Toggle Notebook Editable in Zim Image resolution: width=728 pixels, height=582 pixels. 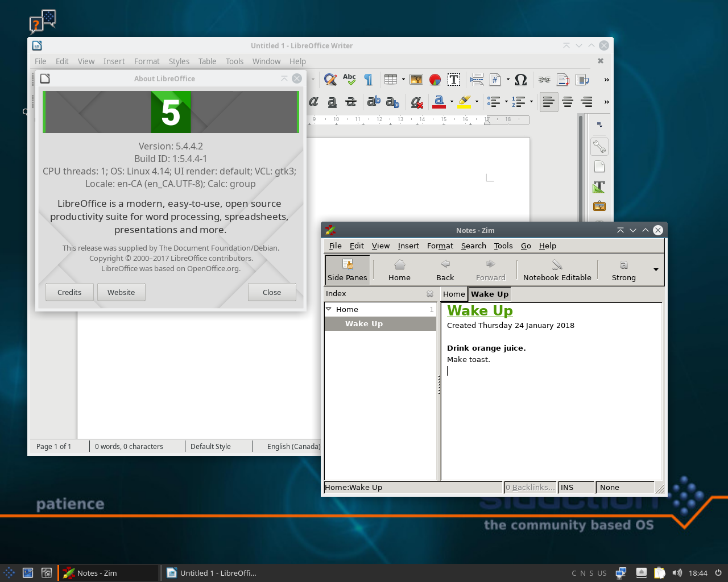[x=557, y=269]
